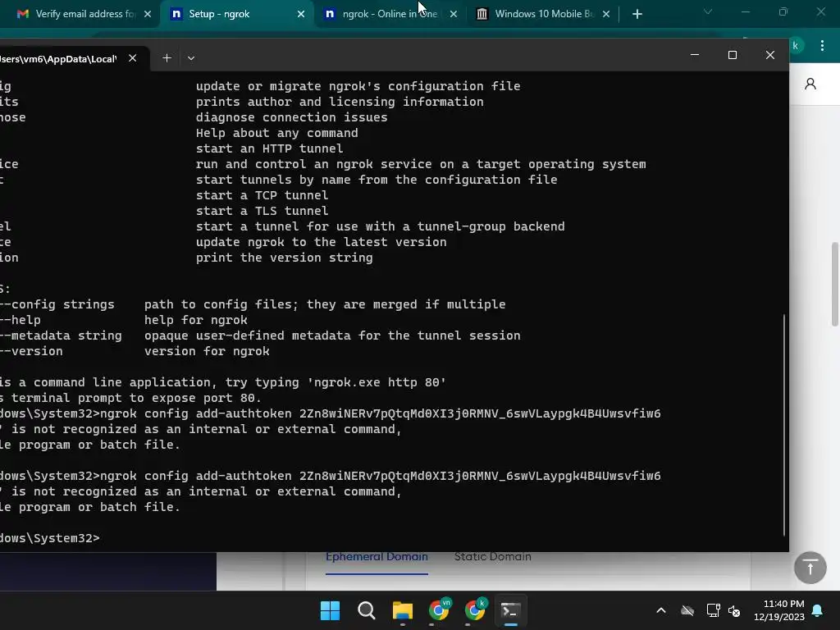
Task: Open Windows Search from taskbar
Action: point(367,610)
